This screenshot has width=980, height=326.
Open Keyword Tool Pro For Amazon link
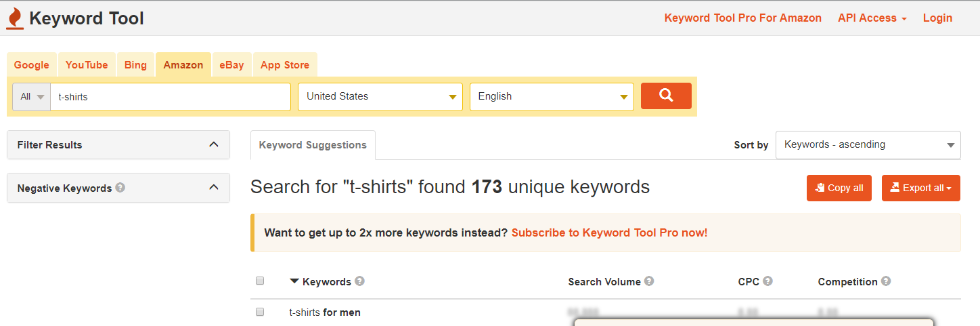pos(743,18)
